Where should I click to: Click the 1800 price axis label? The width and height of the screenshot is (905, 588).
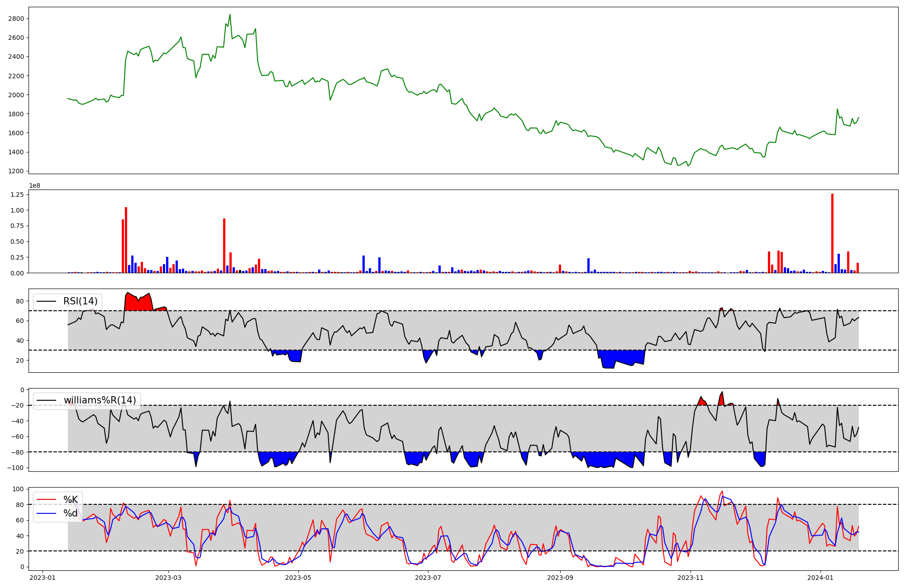[x=16, y=114]
